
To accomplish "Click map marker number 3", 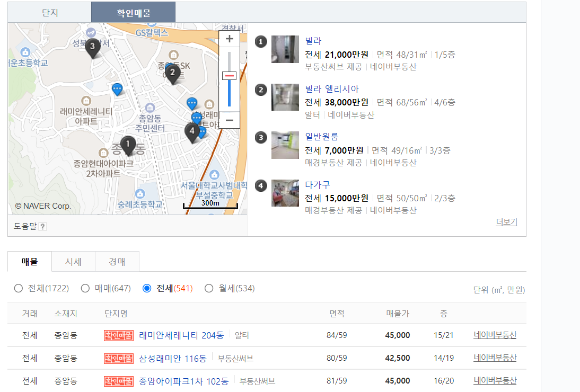I will point(92,48).
